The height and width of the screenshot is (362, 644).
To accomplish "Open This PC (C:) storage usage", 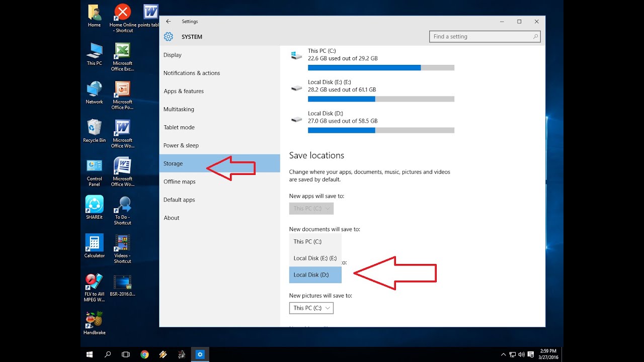I will click(372, 59).
